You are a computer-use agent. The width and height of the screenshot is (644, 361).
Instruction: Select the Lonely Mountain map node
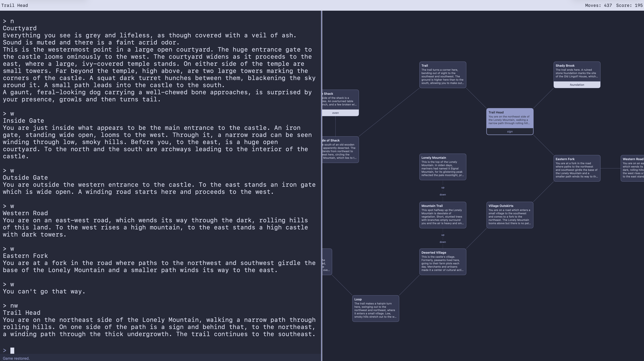442,167
